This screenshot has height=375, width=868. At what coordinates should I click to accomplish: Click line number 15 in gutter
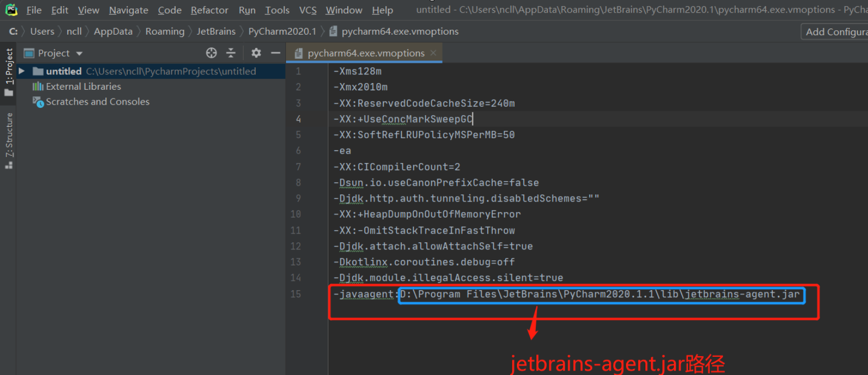point(295,294)
